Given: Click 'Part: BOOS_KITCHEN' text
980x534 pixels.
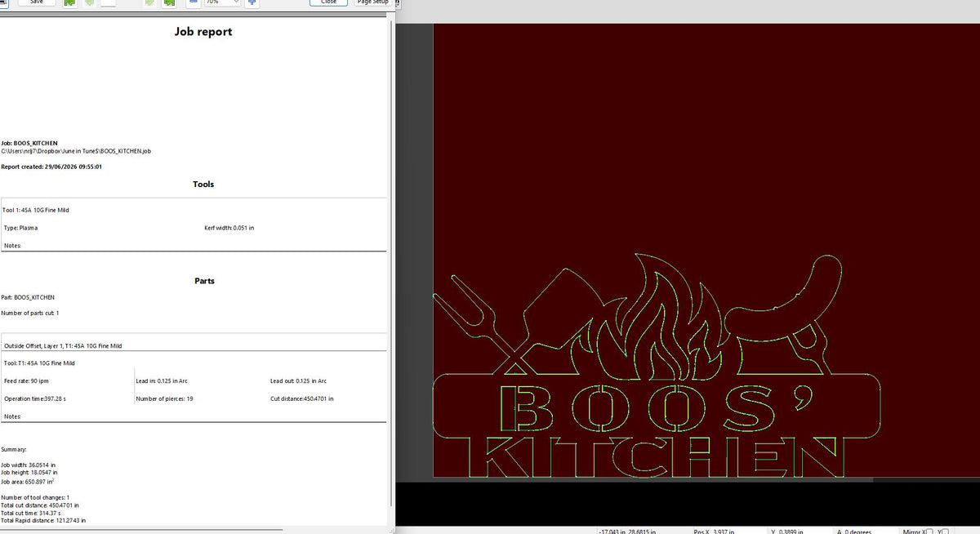Looking at the screenshot, I should pos(28,297).
